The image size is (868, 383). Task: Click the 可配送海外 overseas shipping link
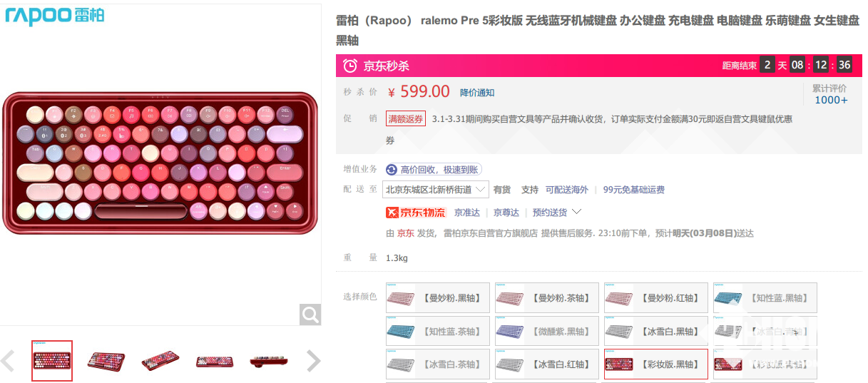pyautogui.click(x=567, y=190)
